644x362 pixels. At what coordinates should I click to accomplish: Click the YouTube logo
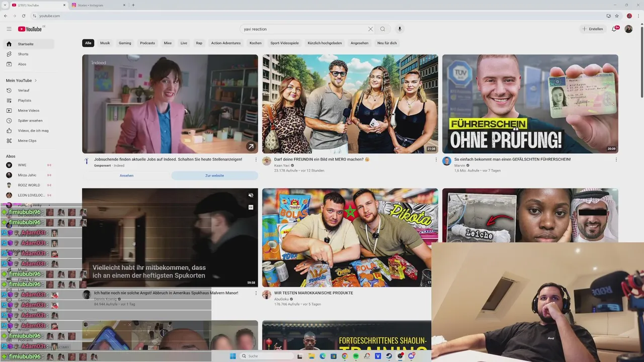tap(30, 29)
